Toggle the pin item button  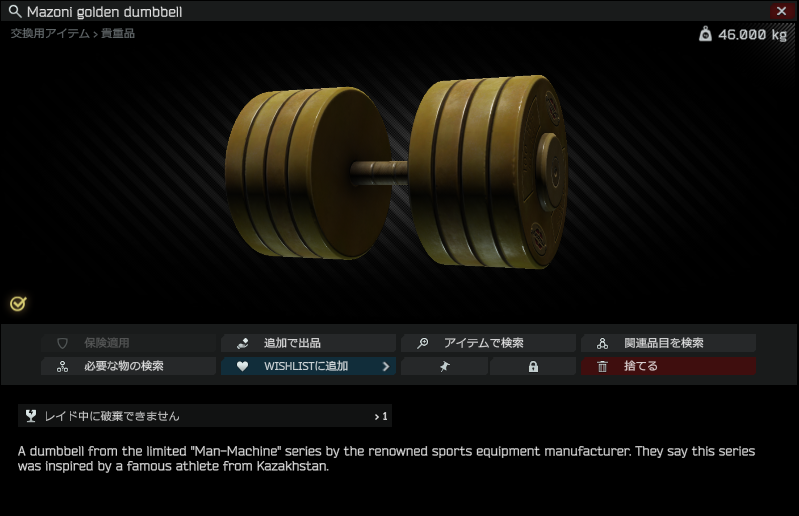[444, 366]
